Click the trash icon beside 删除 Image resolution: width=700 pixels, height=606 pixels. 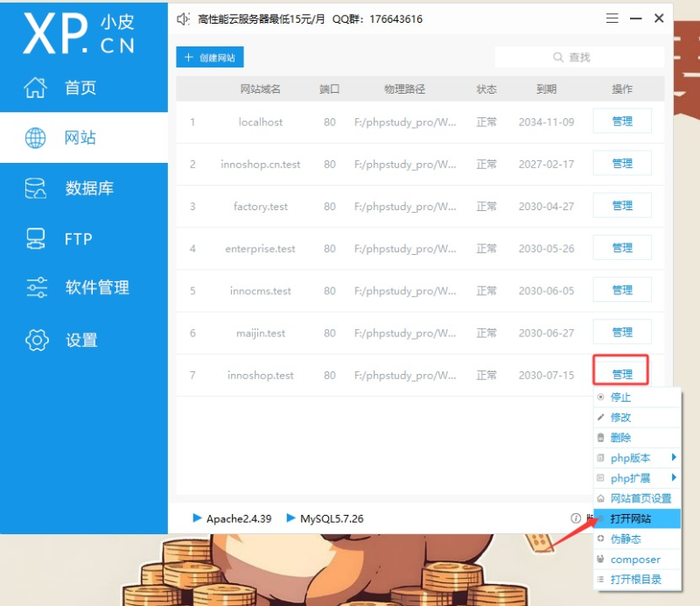click(600, 438)
